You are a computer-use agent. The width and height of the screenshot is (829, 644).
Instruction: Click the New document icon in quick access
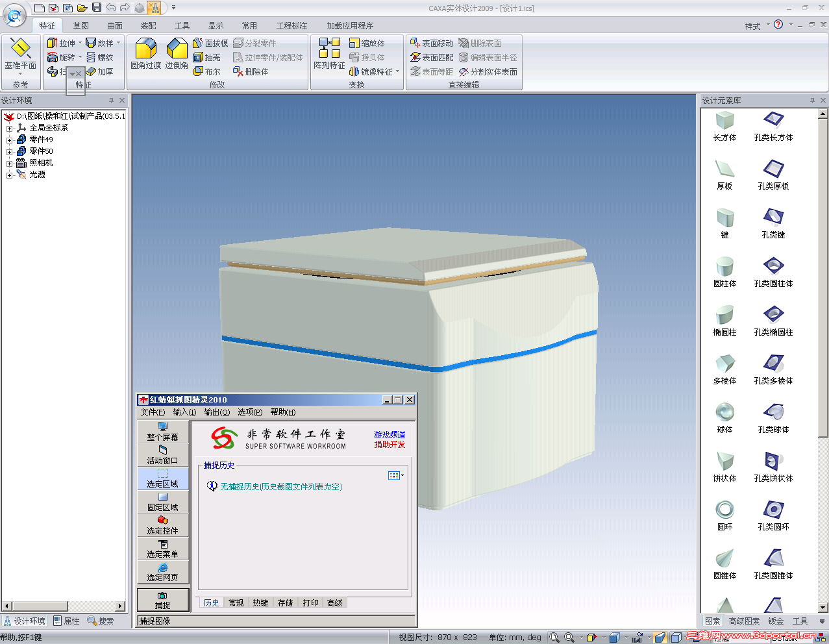(x=40, y=8)
